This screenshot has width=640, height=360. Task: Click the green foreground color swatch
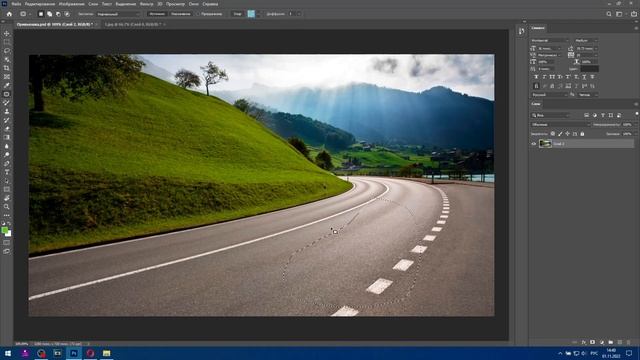point(5,231)
